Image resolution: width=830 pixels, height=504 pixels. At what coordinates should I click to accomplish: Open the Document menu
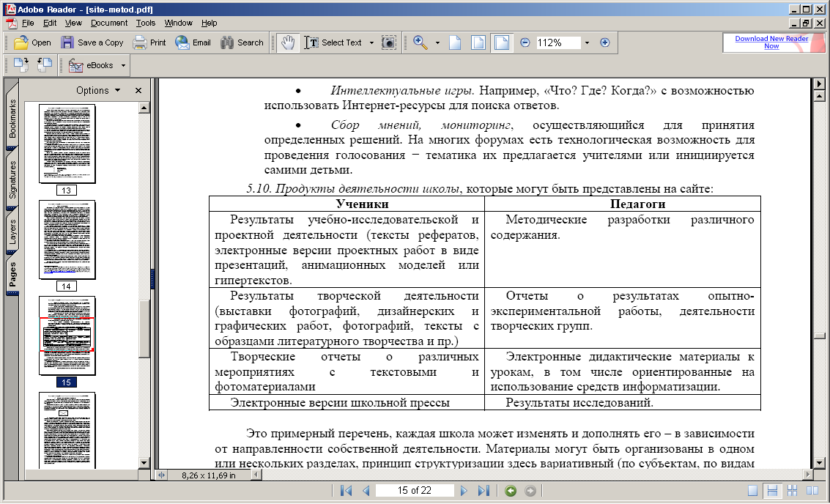click(109, 23)
